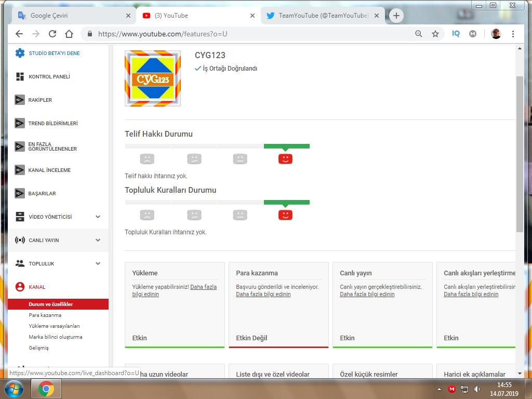Click the Studio Beta gear icon

(x=20, y=53)
